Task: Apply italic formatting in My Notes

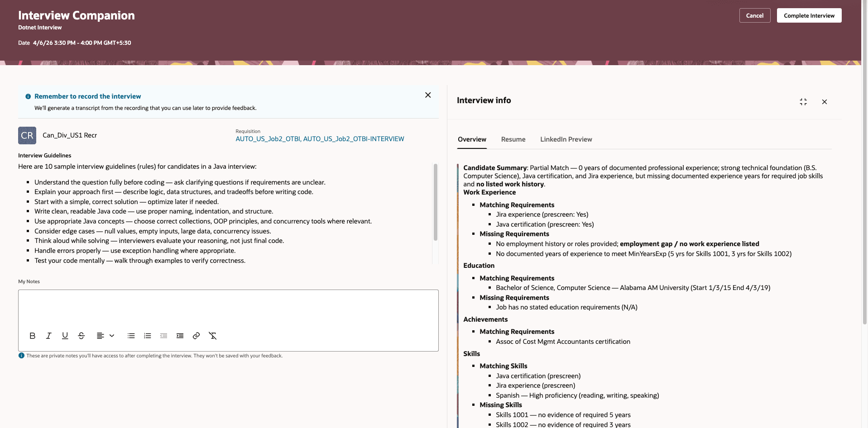Action: (48, 336)
